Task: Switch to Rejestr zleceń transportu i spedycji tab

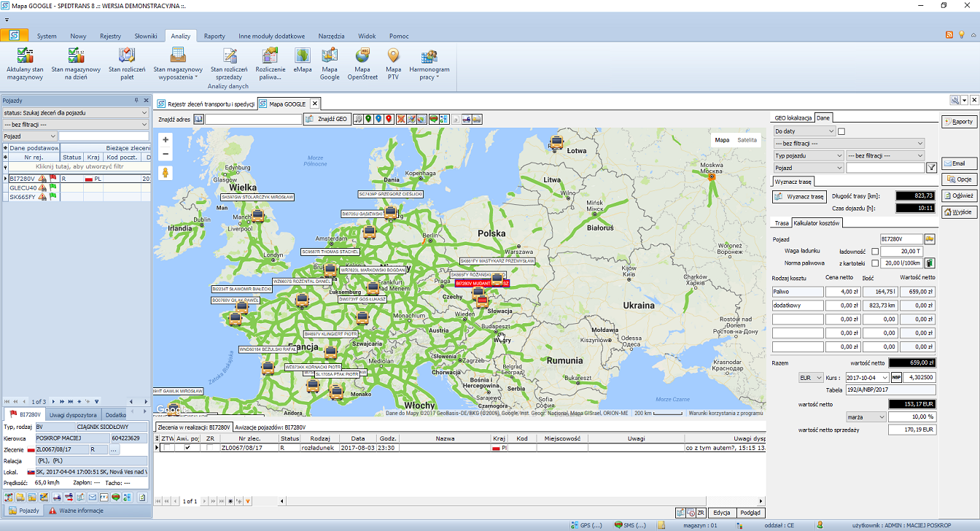Action: 206,104
